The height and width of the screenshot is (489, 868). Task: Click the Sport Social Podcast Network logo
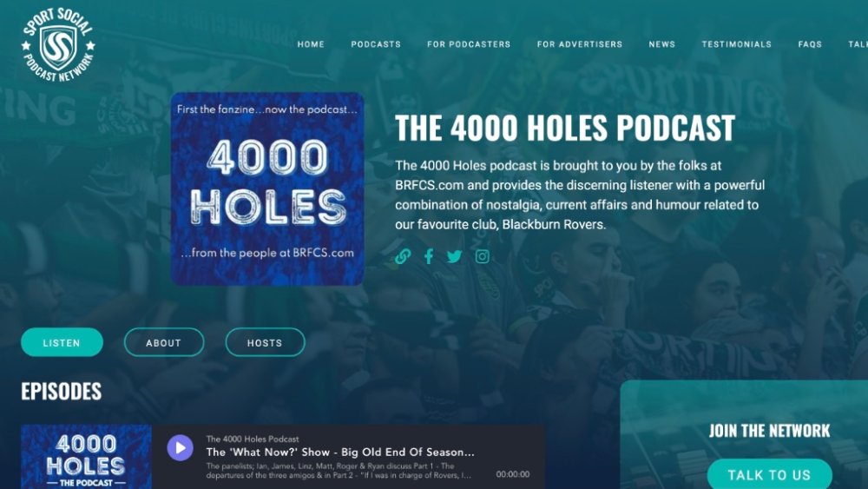coord(58,45)
